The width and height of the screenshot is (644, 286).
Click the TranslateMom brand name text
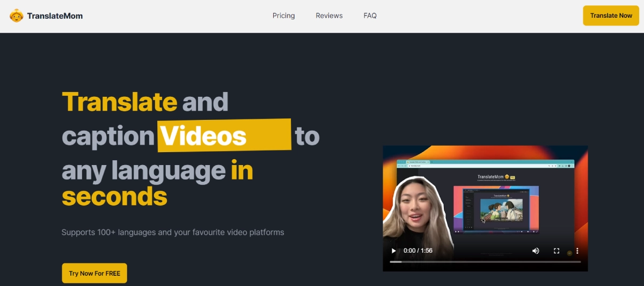(55, 16)
